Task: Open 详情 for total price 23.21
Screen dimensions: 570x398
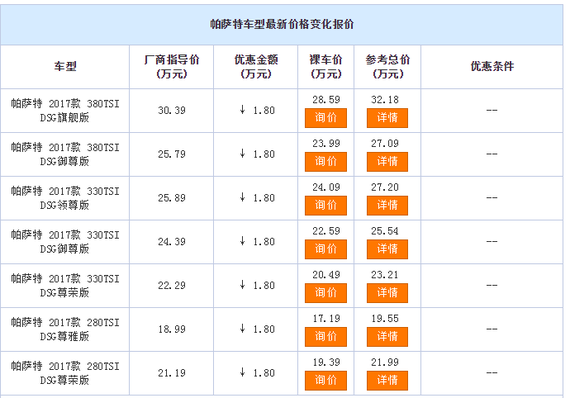Action: [x=387, y=293]
